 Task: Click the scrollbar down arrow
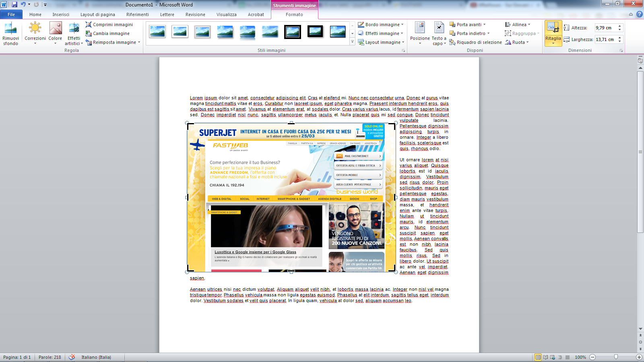(640, 329)
